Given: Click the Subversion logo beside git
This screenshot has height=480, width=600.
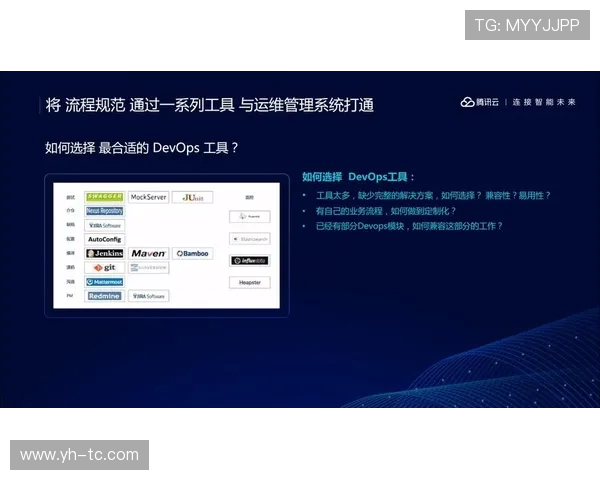Looking at the screenshot, I should (x=148, y=268).
